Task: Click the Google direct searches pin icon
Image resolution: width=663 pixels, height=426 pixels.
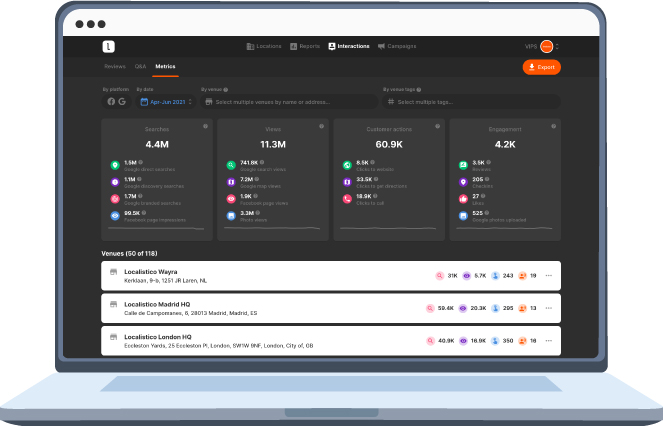Action: point(115,164)
